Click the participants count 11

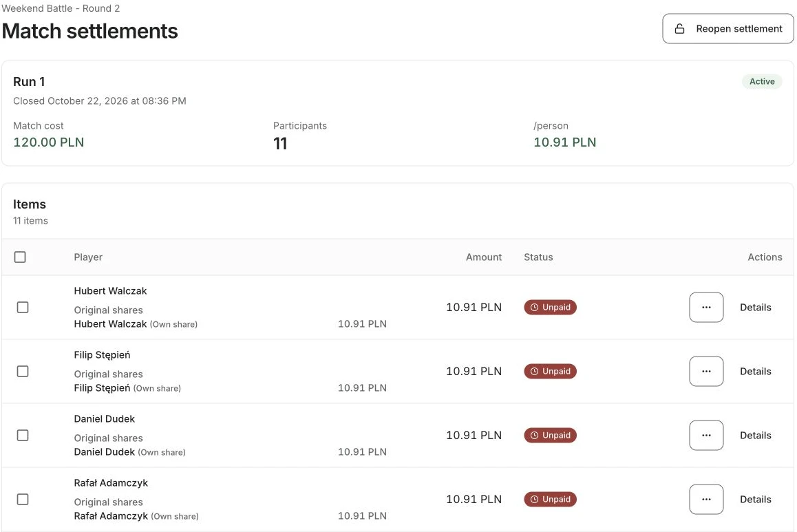click(280, 144)
